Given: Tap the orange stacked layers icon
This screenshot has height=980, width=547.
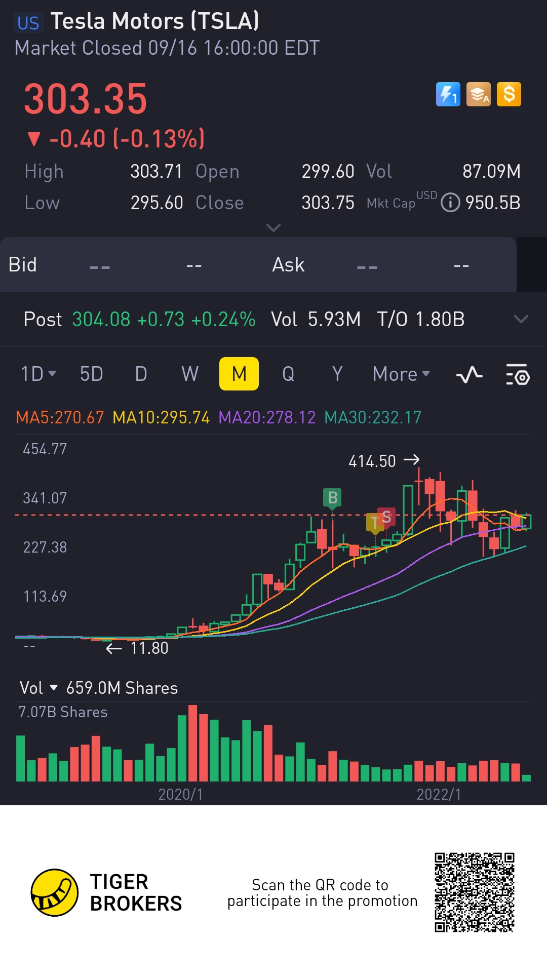Looking at the screenshot, I should [479, 94].
